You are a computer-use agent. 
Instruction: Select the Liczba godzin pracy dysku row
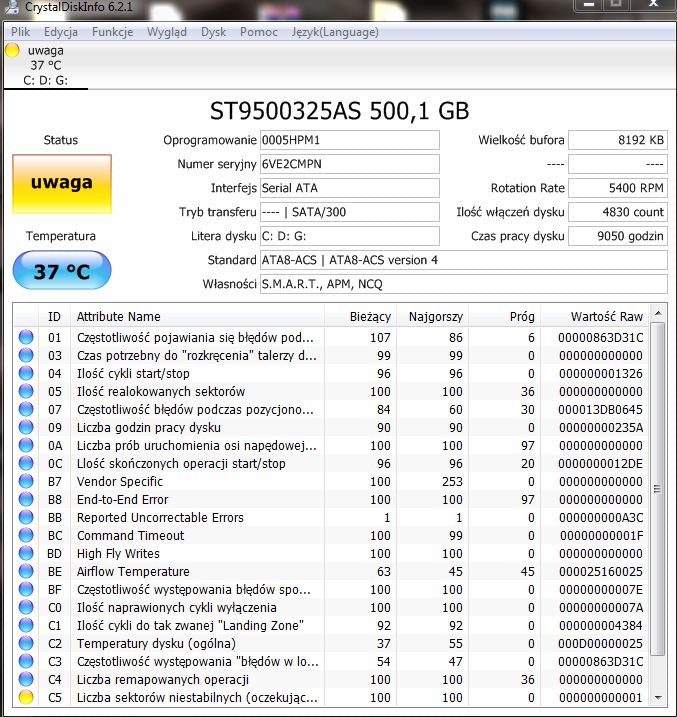(331, 427)
